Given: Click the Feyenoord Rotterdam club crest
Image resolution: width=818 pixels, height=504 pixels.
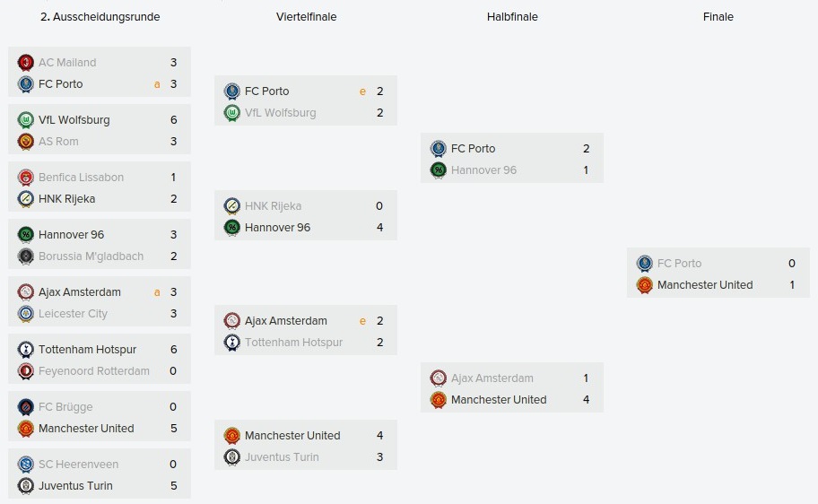Looking at the screenshot, I should click(x=25, y=371).
